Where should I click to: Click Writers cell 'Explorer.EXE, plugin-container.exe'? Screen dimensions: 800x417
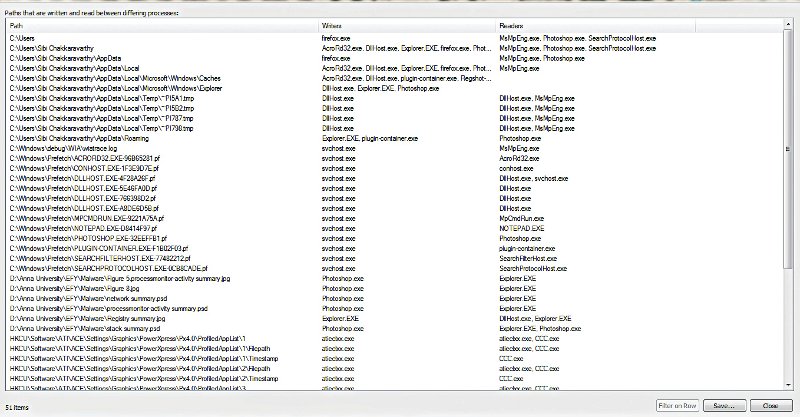coord(370,138)
